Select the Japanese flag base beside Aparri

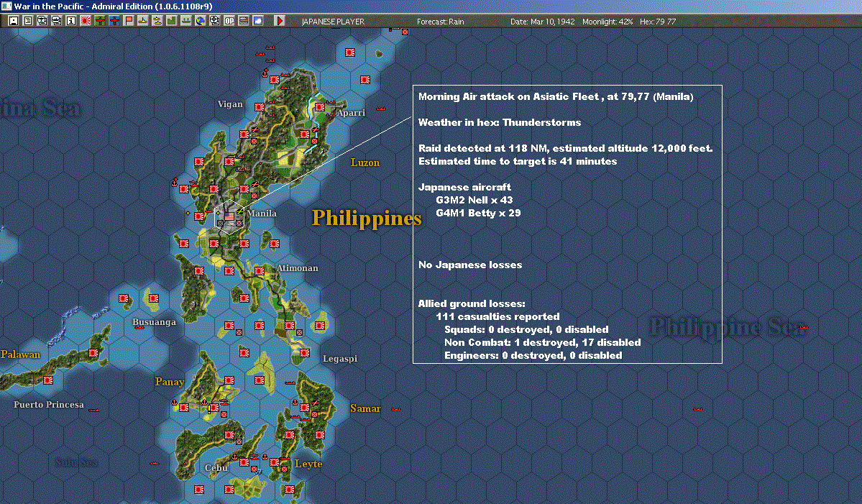tap(319, 107)
